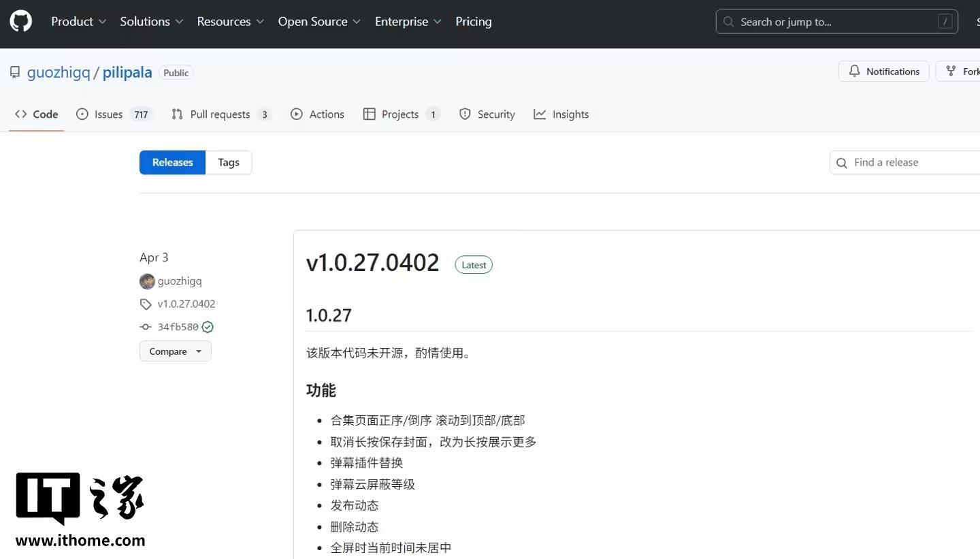Click the 功能 section heading
Viewport: 980px width, 559px height.
tap(321, 390)
